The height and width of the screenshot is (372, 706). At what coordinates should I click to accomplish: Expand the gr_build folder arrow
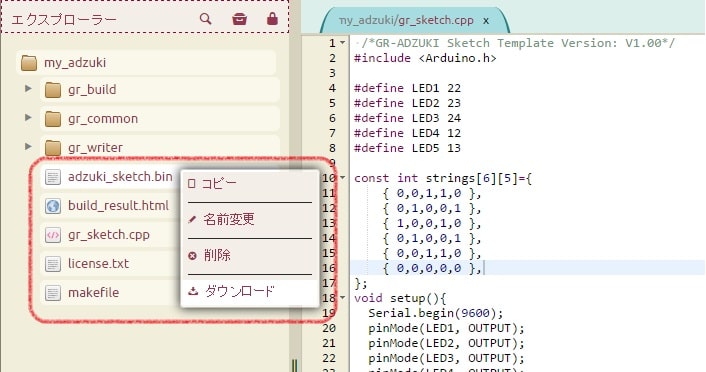click(x=28, y=89)
